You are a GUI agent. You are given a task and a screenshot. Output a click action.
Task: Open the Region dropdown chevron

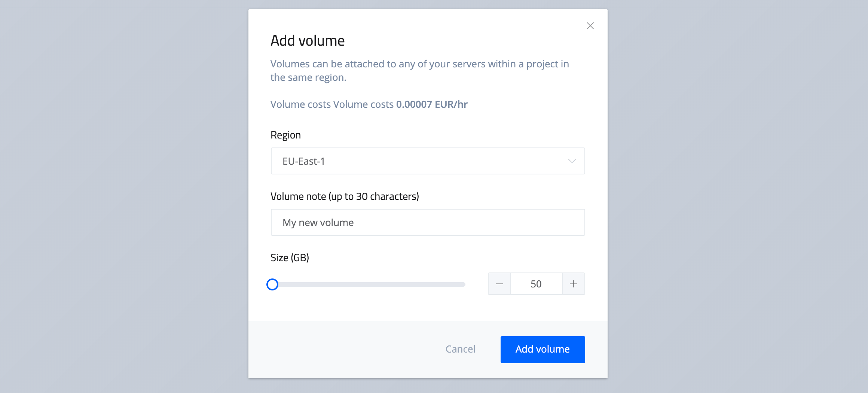[572, 161]
